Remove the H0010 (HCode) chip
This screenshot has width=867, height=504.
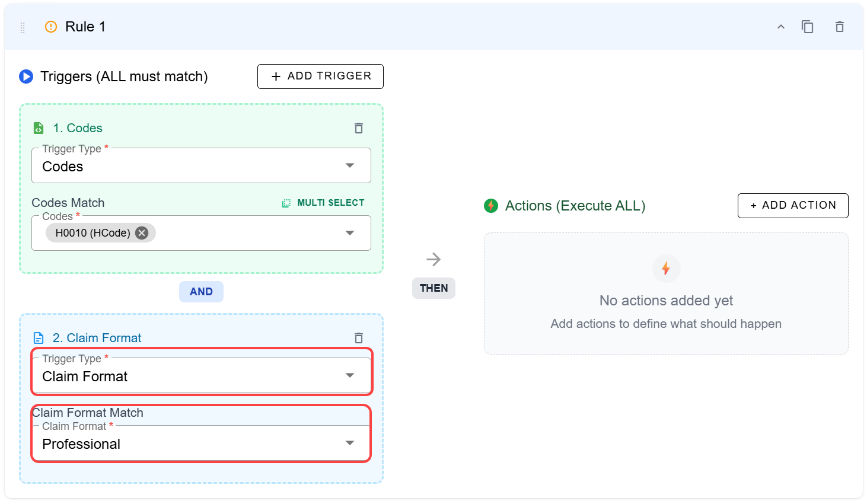click(x=142, y=233)
